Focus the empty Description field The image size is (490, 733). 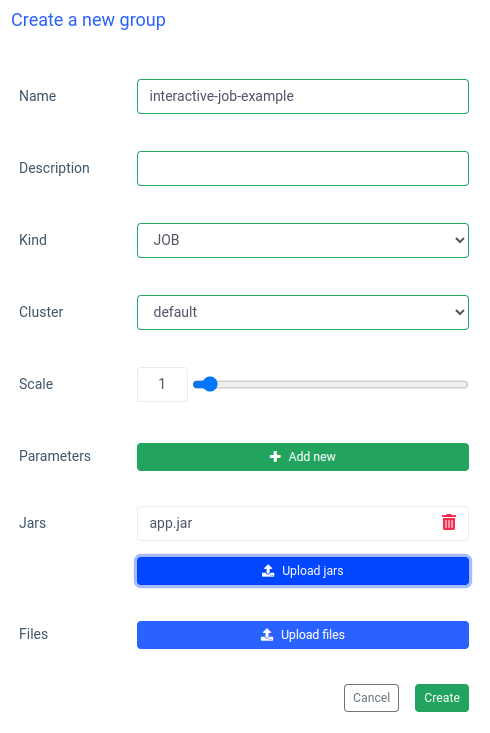(x=303, y=168)
